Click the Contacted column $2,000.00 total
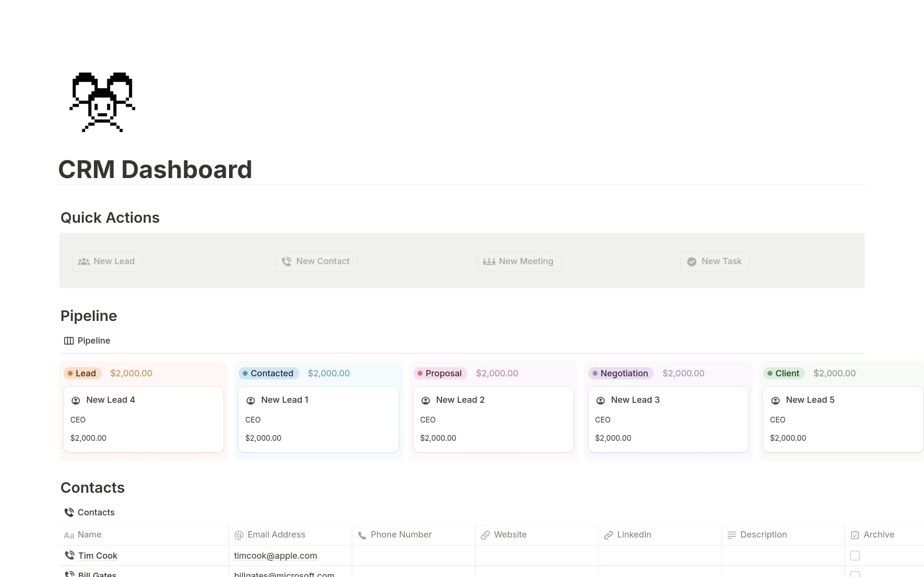This screenshot has height=577, width=924. coord(329,373)
